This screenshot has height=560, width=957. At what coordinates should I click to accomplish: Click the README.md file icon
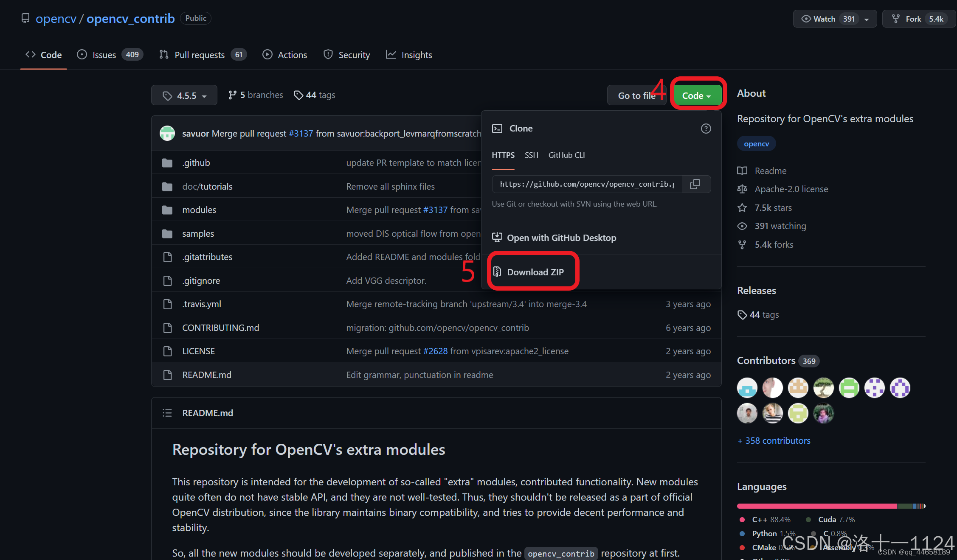pyautogui.click(x=167, y=375)
